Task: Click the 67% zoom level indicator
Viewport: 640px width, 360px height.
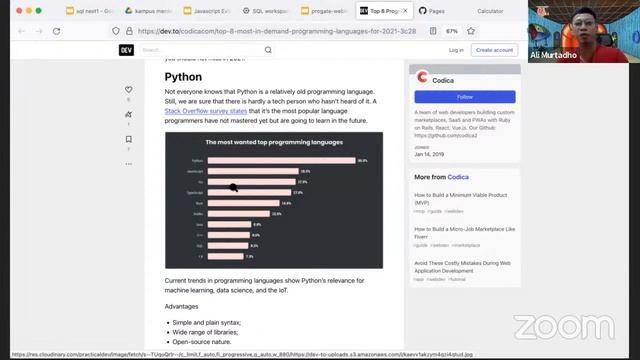Action: click(451, 31)
